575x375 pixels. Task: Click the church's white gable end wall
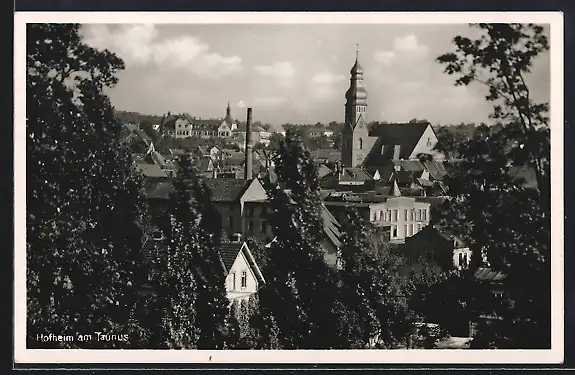425,143
